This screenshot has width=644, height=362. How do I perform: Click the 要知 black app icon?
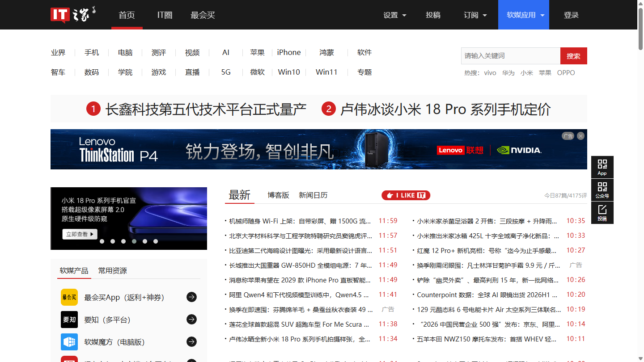69,320
